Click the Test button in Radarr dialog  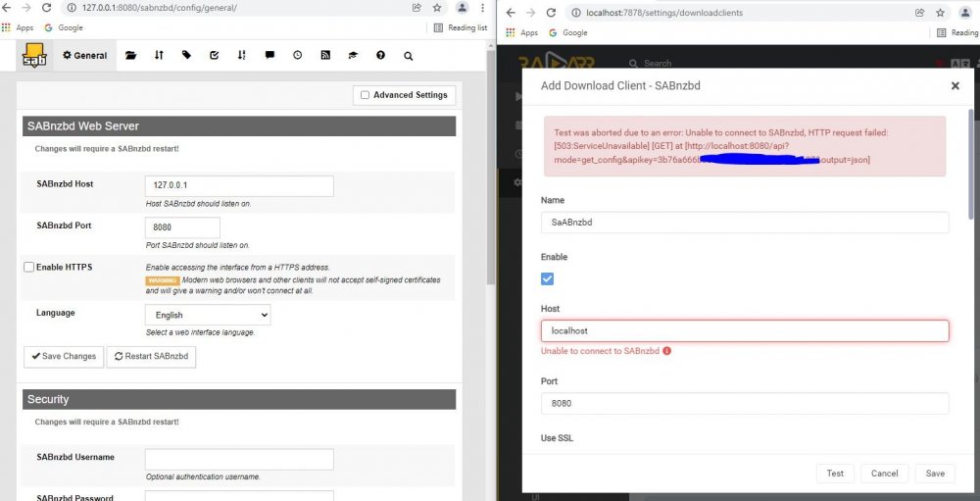click(x=835, y=474)
